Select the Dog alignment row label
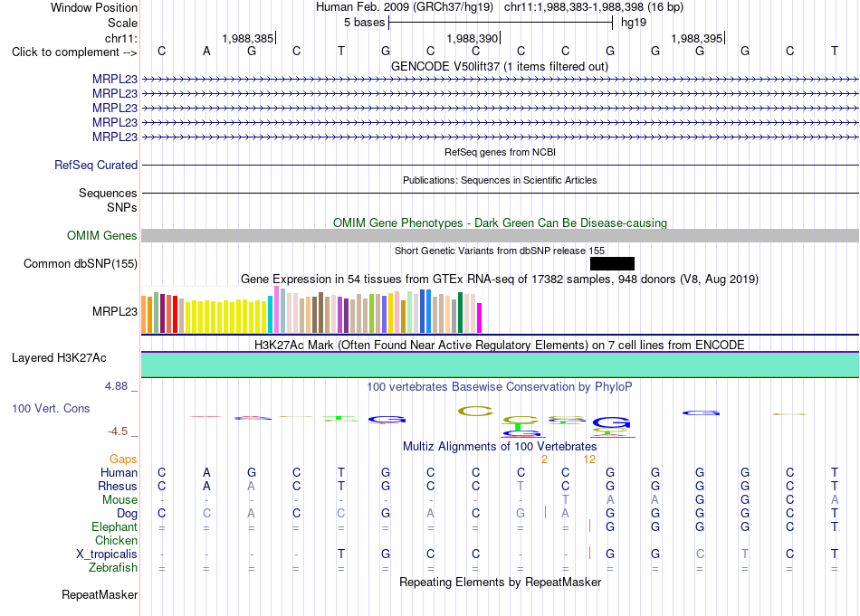 (x=127, y=514)
